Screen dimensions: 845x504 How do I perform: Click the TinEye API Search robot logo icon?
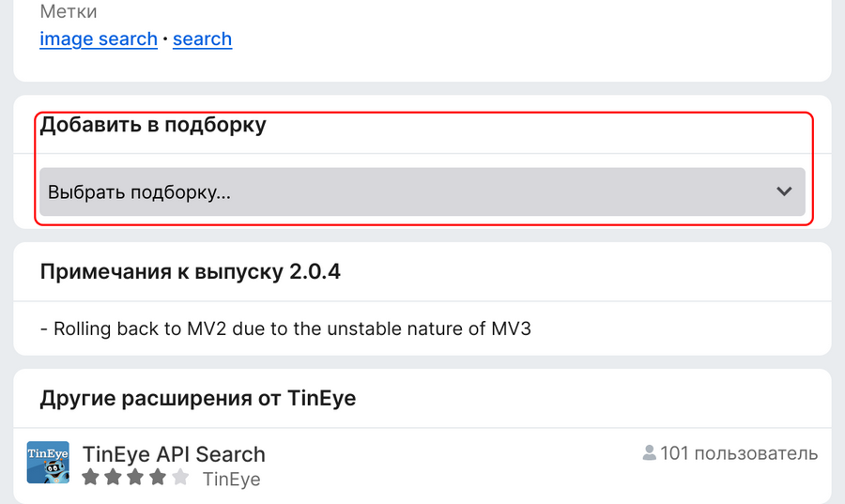click(48, 463)
